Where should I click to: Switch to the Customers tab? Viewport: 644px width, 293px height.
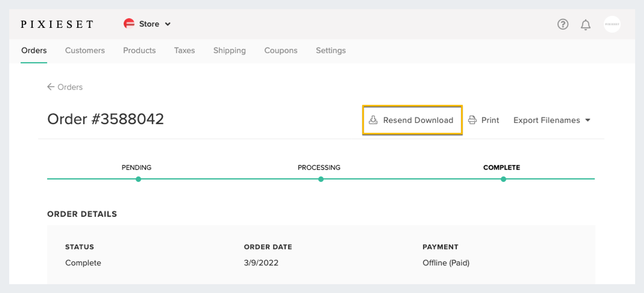click(x=85, y=50)
